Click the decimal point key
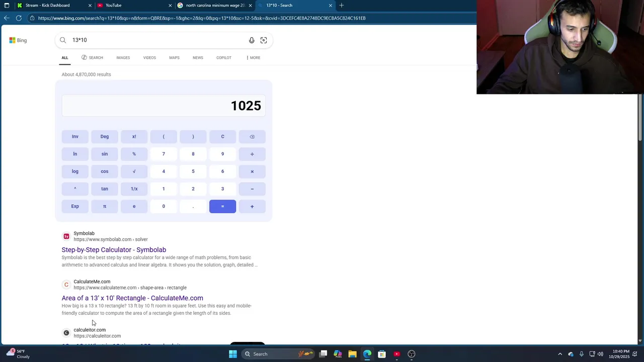The width and height of the screenshot is (644, 362). click(x=193, y=206)
